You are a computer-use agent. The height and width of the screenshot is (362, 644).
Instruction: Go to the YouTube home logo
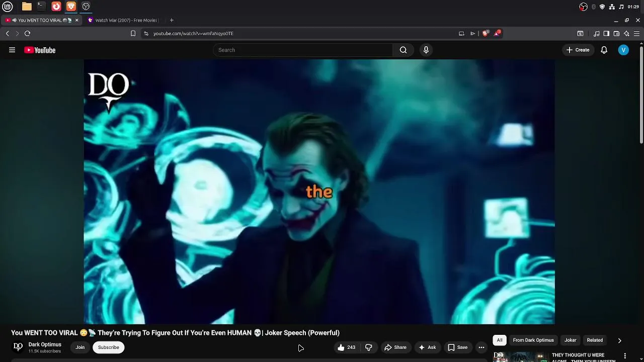click(40, 50)
